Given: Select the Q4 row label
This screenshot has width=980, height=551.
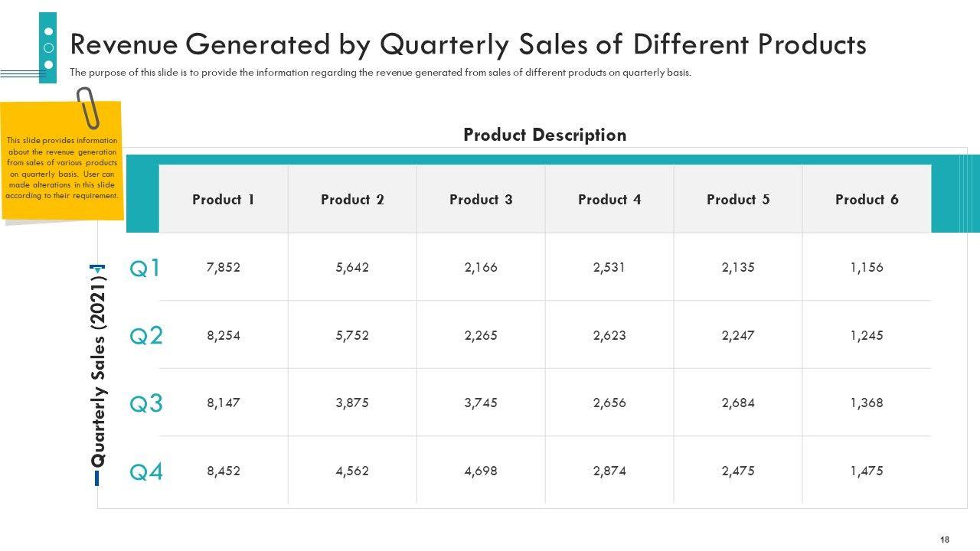Looking at the screenshot, I should [x=145, y=471].
